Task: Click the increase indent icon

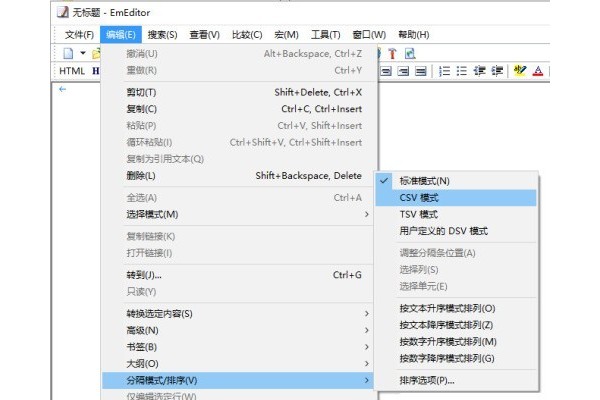Action: [497, 71]
